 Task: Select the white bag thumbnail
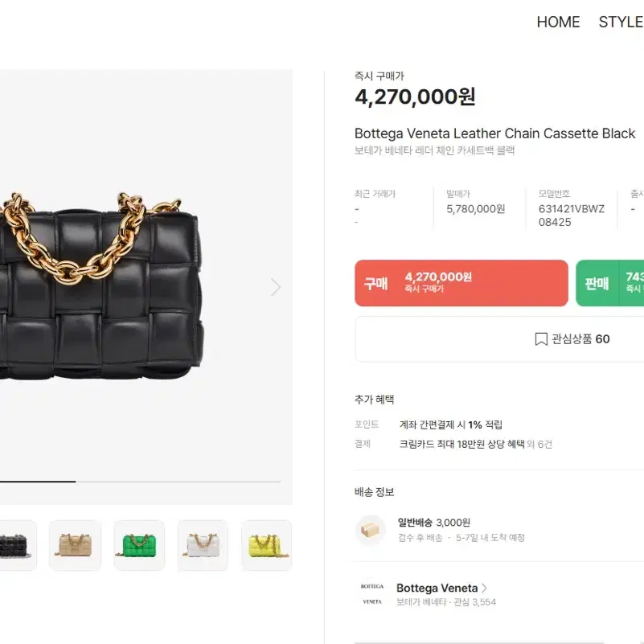click(x=203, y=545)
